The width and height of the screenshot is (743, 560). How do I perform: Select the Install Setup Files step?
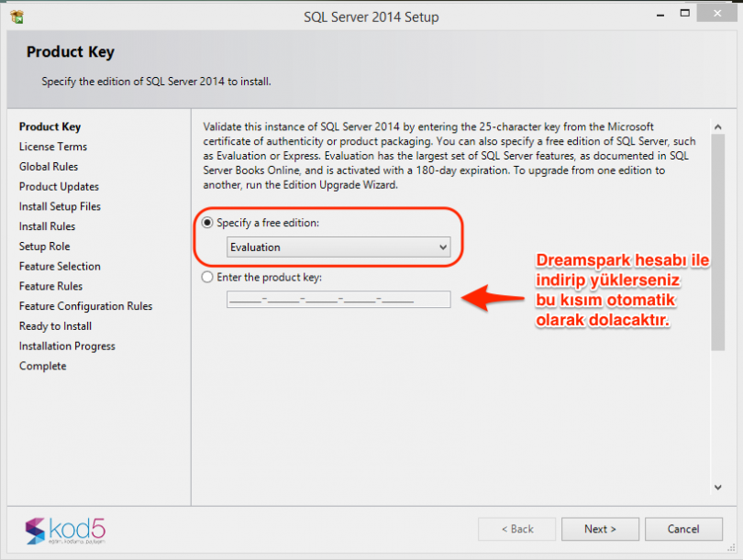click(x=59, y=206)
